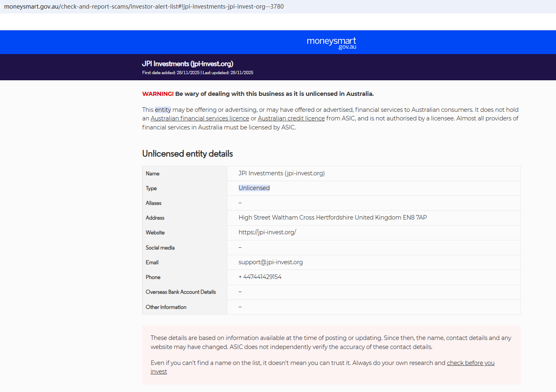Click the 'Aliases' row label
The width and height of the screenshot is (556, 392).
coord(153,203)
